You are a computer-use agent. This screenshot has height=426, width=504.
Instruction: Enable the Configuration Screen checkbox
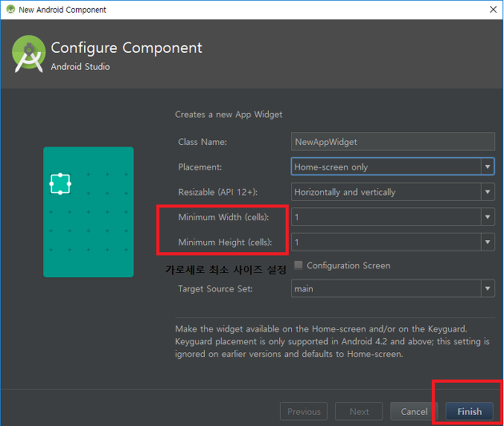298,265
